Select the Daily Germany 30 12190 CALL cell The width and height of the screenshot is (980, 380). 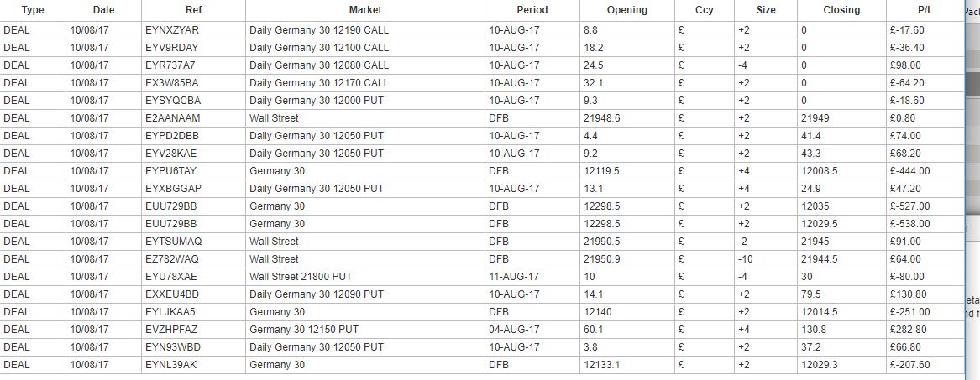tap(318, 29)
